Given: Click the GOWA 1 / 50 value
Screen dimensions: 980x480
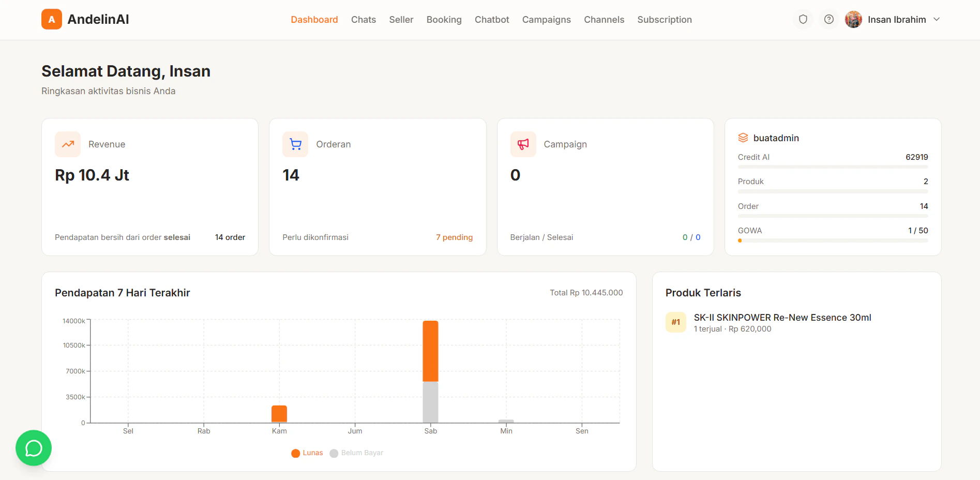Looking at the screenshot, I should pos(918,231).
